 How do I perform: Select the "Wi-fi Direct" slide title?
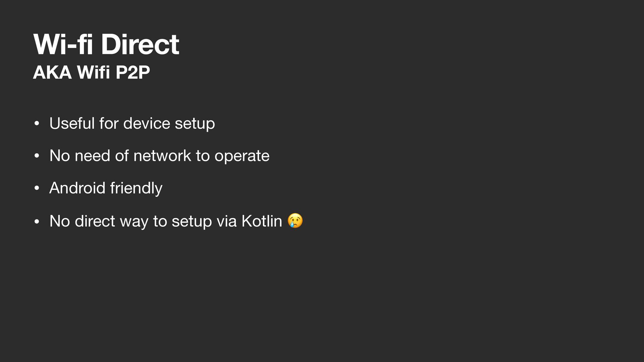point(106,44)
